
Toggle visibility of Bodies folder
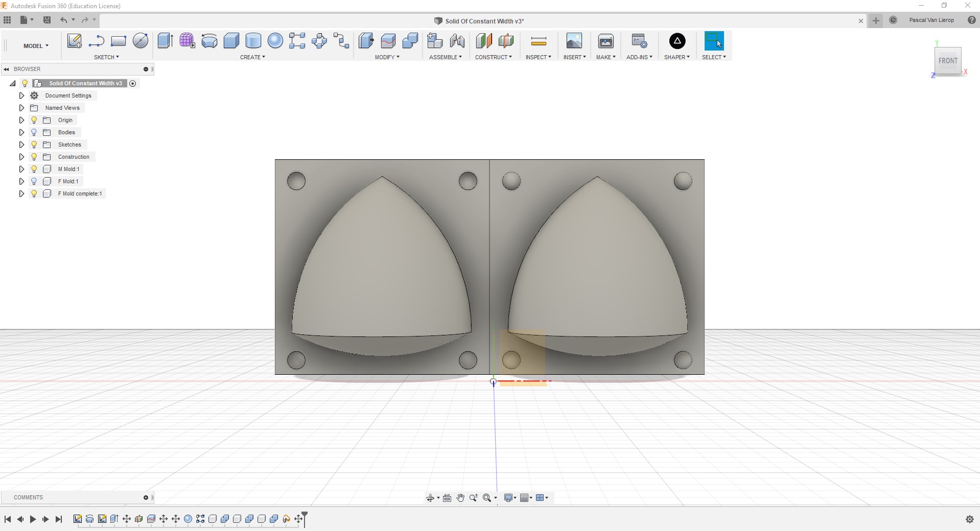tap(34, 132)
